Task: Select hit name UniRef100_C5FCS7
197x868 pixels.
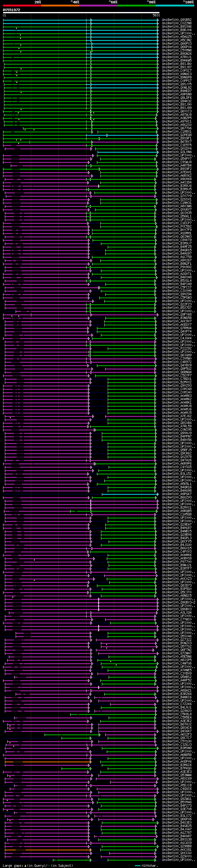Action: [177, 287]
